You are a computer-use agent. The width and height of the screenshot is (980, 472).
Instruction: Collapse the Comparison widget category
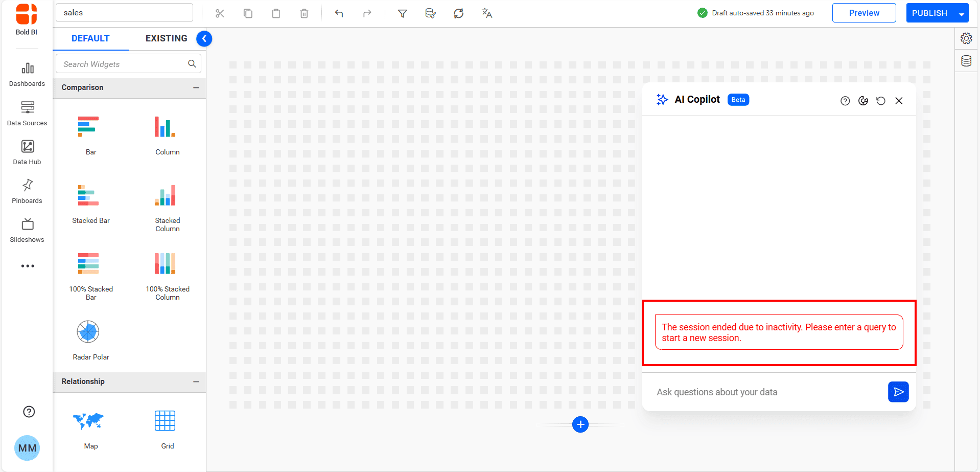click(x=196, y=88)
